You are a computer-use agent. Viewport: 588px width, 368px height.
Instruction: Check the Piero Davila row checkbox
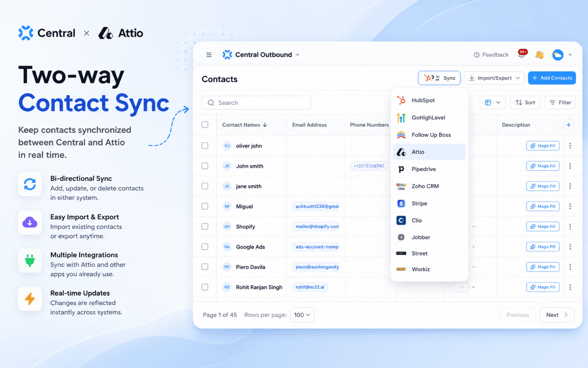(x=205, y=267)
